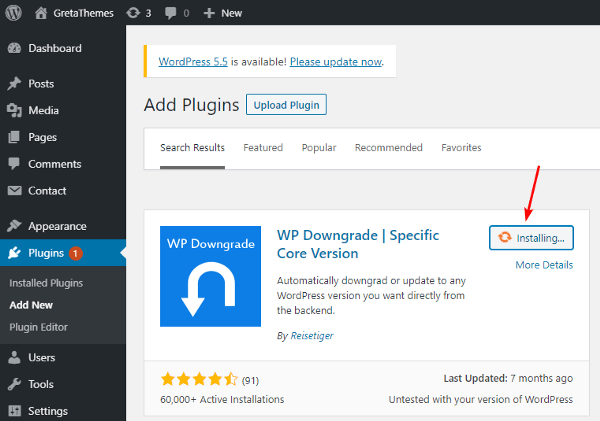Click the Settings sliders icon
Image resolution: width=600 pixels, height=421 pixels.
pyautogui.click(x=15, y=411)
